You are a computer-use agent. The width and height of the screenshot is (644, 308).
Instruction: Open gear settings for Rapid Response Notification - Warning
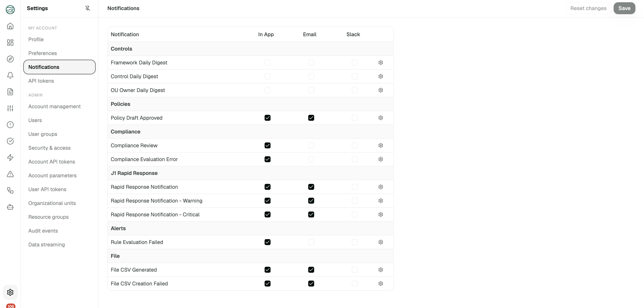click(381, 201)
